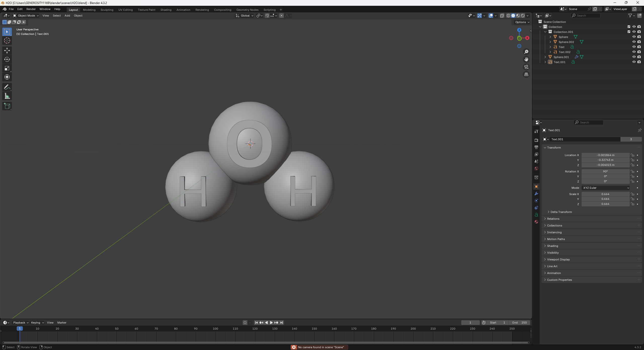Open the Modifiers wrench properties tab
Image resolution: width=644 pixels, height=350 pixels.
tap(536, 194)
